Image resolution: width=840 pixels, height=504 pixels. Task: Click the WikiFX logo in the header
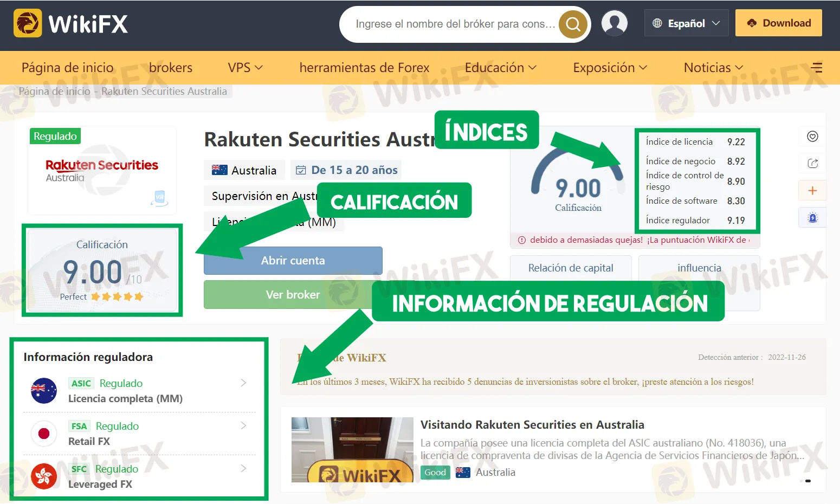(x=71, y=24)
